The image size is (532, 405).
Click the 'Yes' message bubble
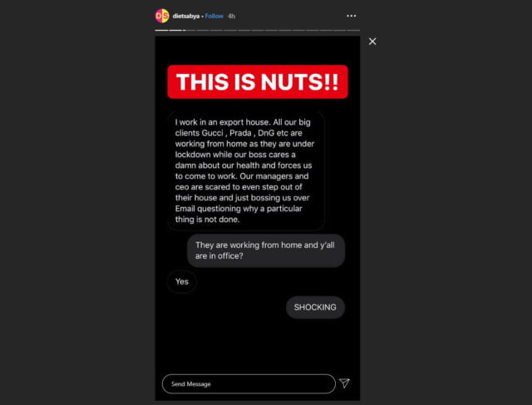tap(182, 281)
